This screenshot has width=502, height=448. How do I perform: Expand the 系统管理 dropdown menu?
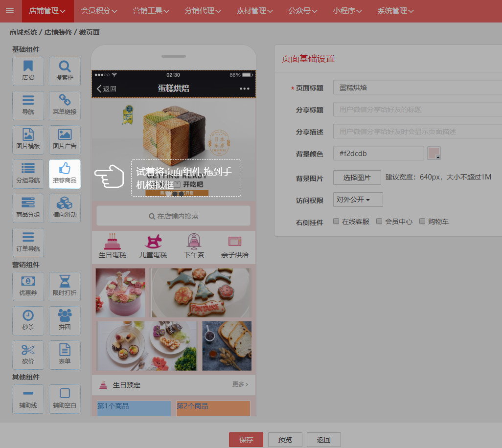pos(395,11)
